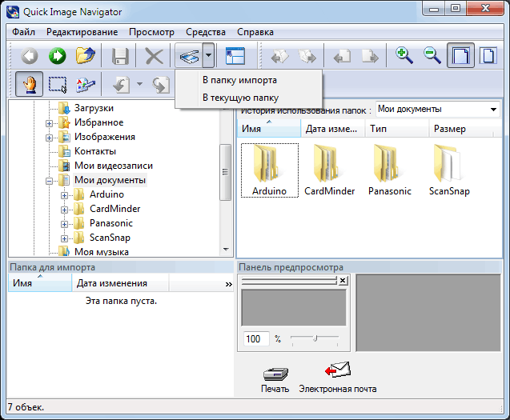Click the scanner import icon
The image size is (510, 420).
(189, 55)
